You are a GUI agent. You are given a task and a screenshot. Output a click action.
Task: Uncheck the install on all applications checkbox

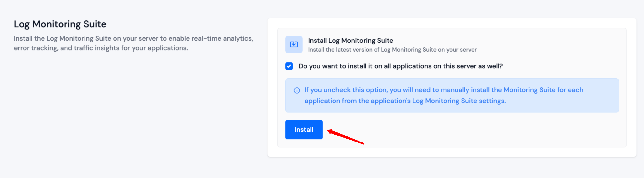(289, 66)
